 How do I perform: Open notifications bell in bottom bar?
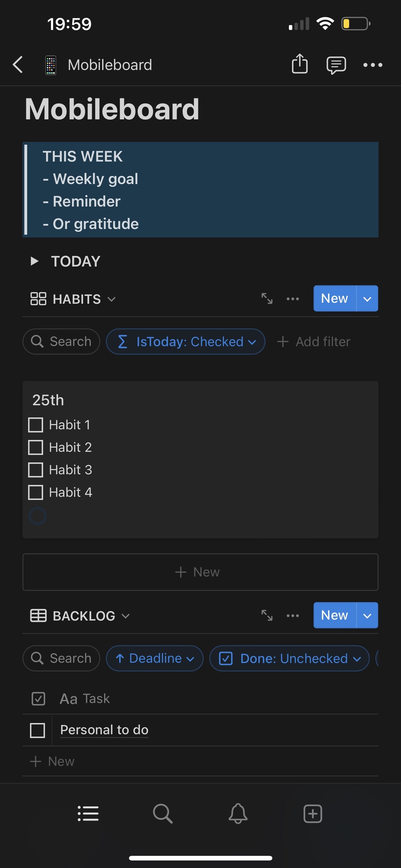pos(238,813)
